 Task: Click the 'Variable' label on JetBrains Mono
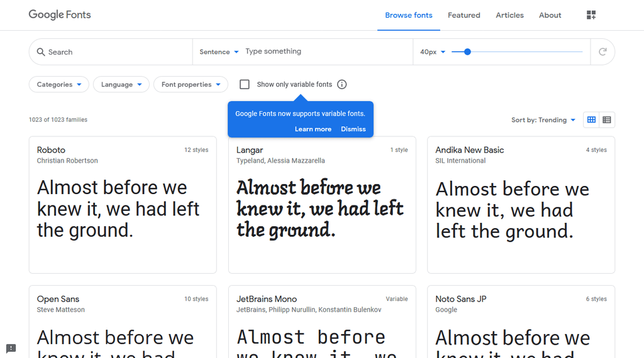click(x=397, y=299)
